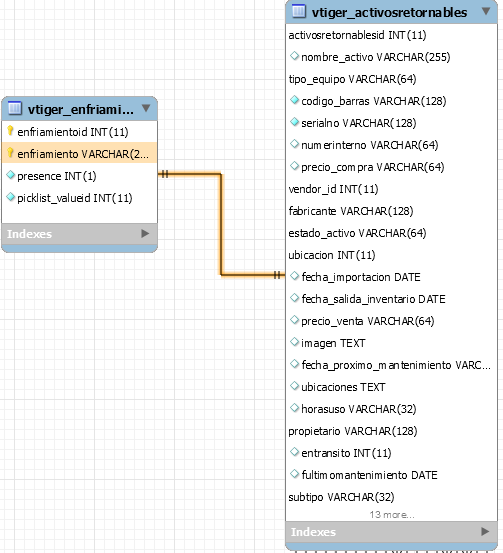Show the 13 more columns link
The width and height of the screenshot is (503, 553).
pos(392,515)
